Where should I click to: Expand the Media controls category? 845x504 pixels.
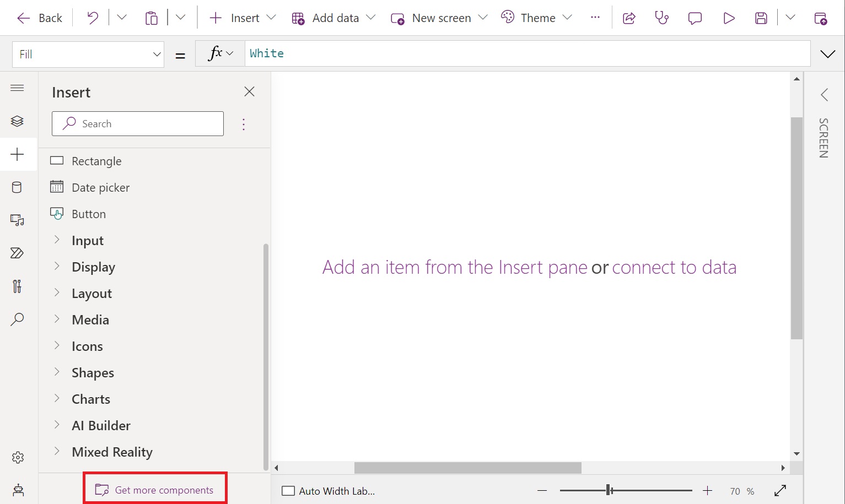point(90,319)
